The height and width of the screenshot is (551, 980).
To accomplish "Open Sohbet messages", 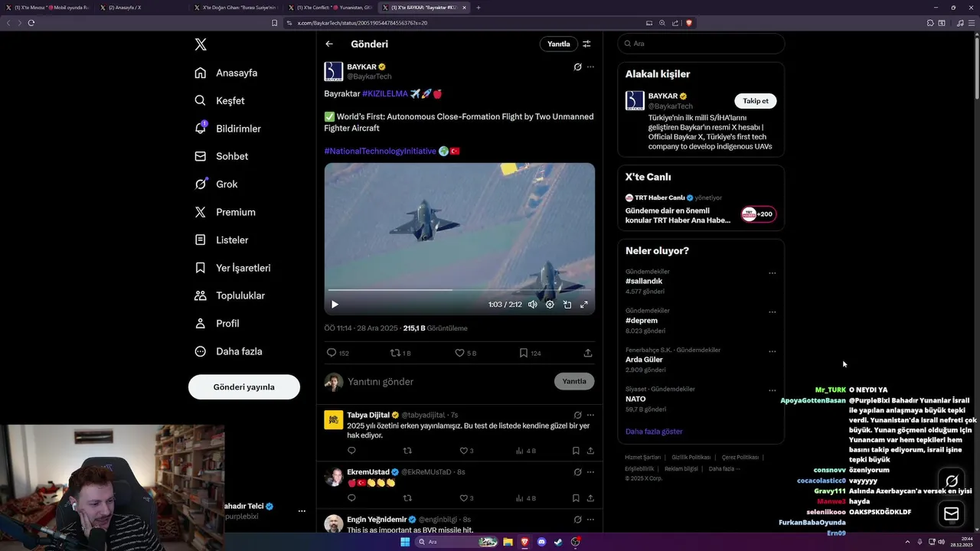I will tap(221, 156).
